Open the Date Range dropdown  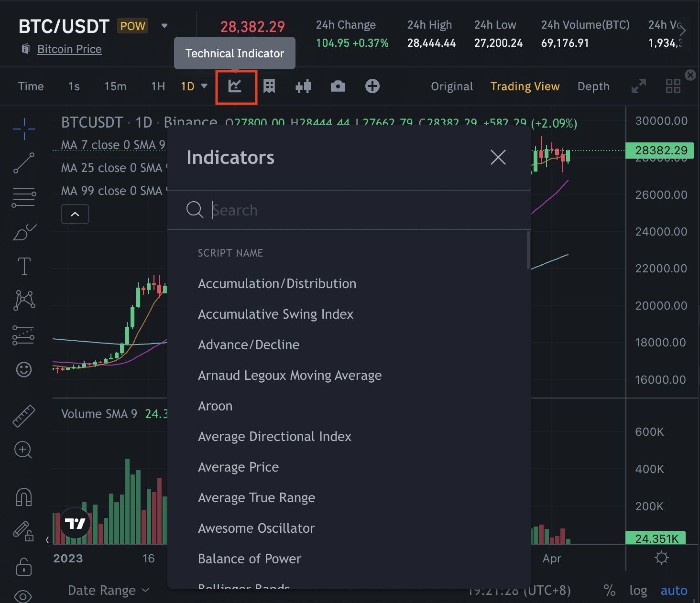tap(109, 591)
